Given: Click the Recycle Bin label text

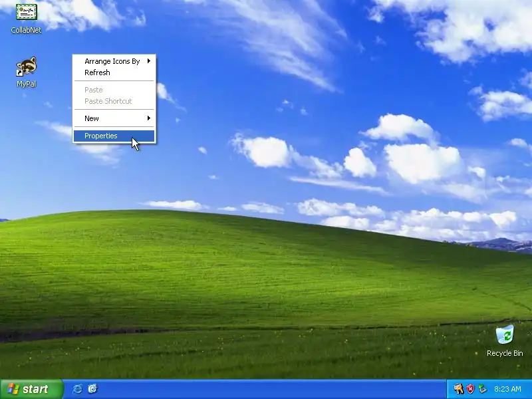Looking at the screenshot, I should click(505, 353).
